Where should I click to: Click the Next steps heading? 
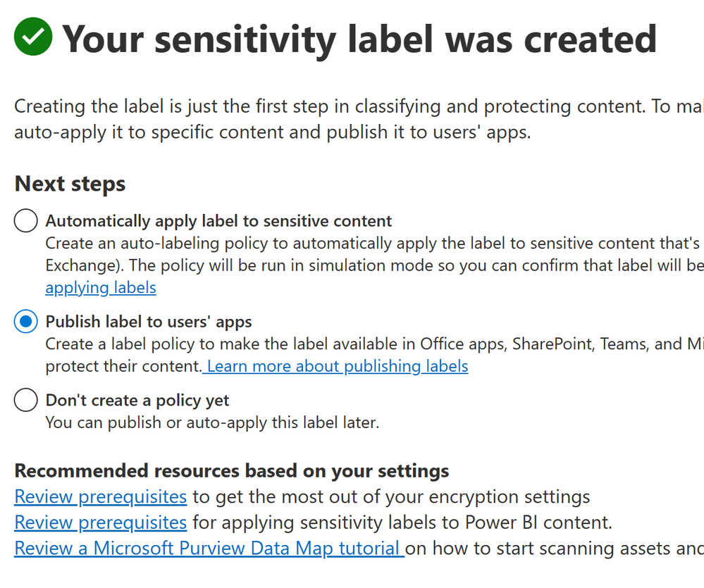click(x=70, y=183)
